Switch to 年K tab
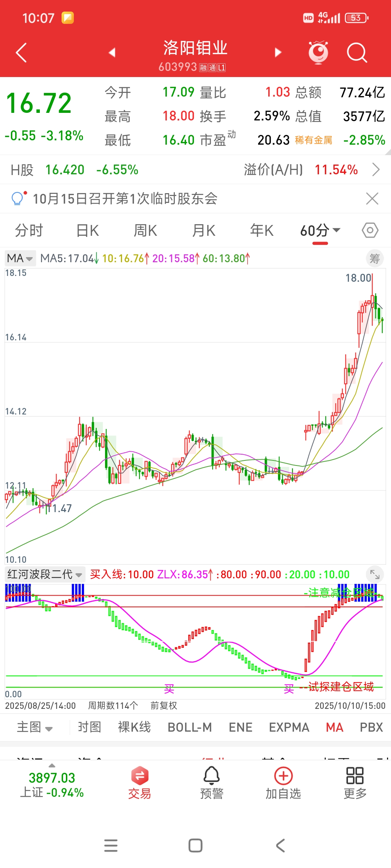Screen dimensions: 391x868 (x=262, y=230)
